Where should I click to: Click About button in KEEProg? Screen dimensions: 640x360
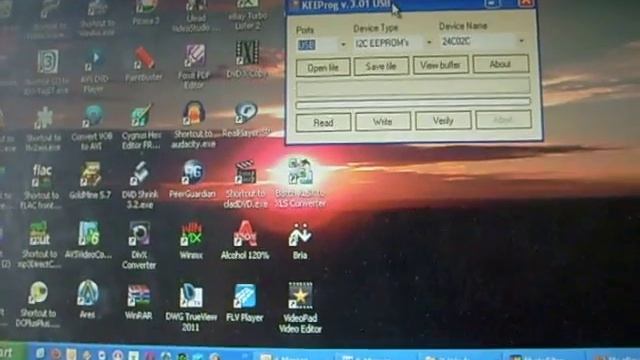pos(500,64)
